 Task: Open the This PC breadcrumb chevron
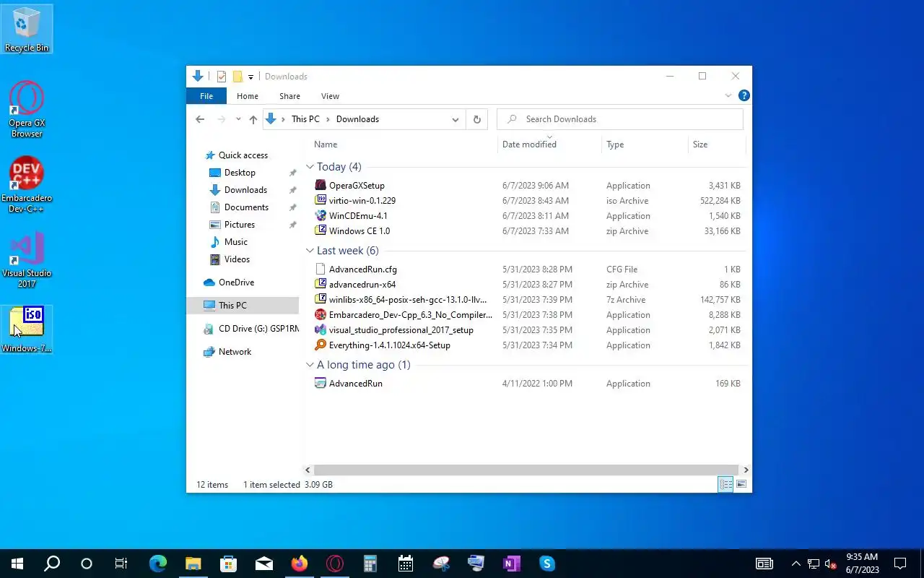pyautogui.click(x=328, y=119)
